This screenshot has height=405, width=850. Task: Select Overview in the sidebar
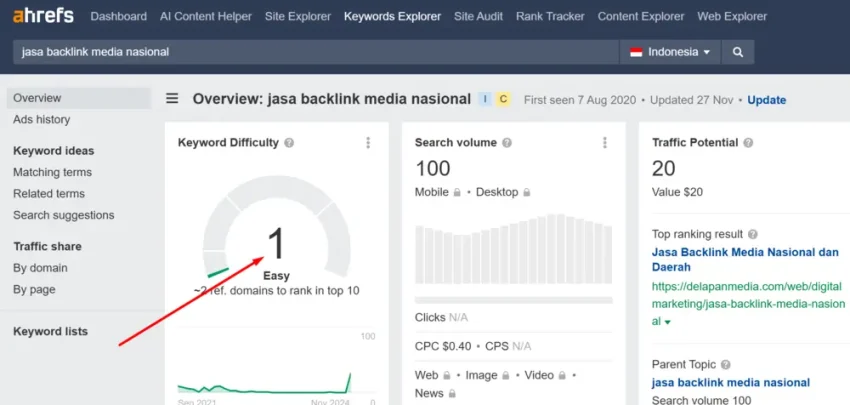coord(79,98)
